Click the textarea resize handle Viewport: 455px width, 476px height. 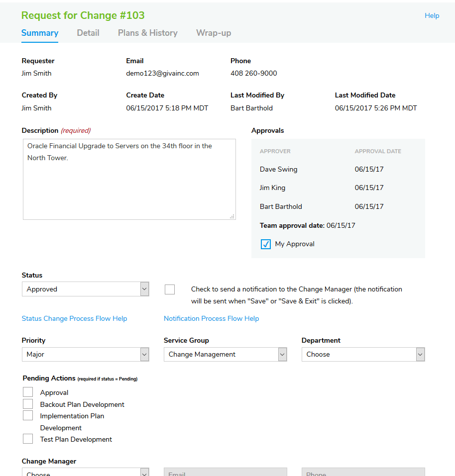coord(232,216)
